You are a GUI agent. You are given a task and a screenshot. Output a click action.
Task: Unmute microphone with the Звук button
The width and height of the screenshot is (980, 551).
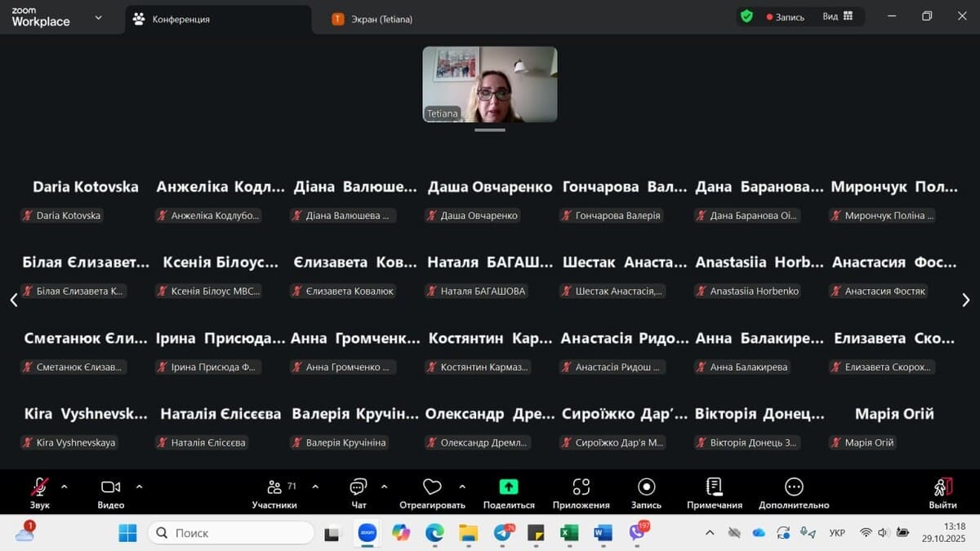[39, 487]
